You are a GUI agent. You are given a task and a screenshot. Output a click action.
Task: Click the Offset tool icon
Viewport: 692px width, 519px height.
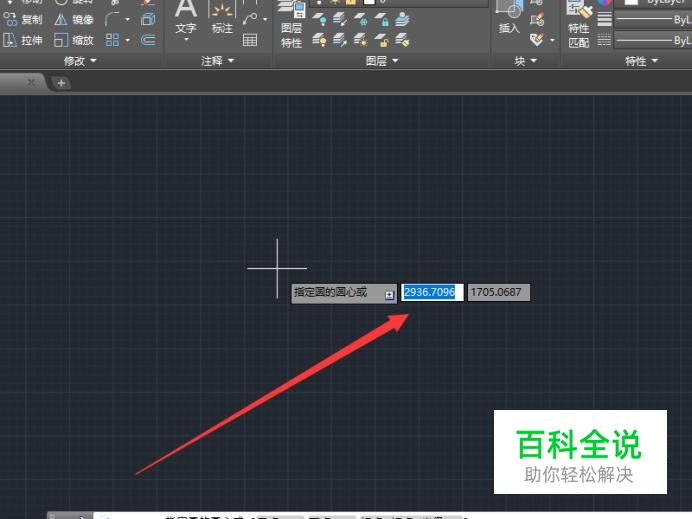[x=148, y=41]
